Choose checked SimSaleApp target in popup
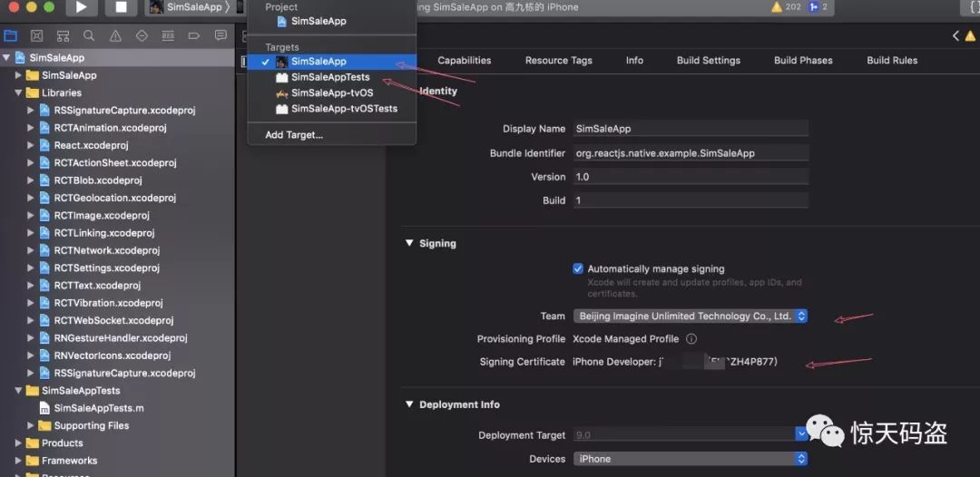The width and height of the screenshot is (980, 477). tap(332, 62)
